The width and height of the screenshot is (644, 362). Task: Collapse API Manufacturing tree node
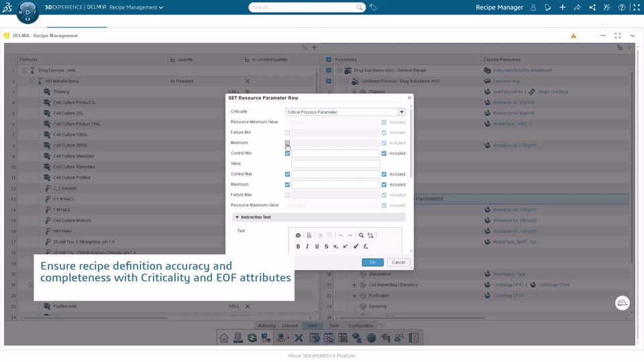pyautogui.click(x=32, y=81)
